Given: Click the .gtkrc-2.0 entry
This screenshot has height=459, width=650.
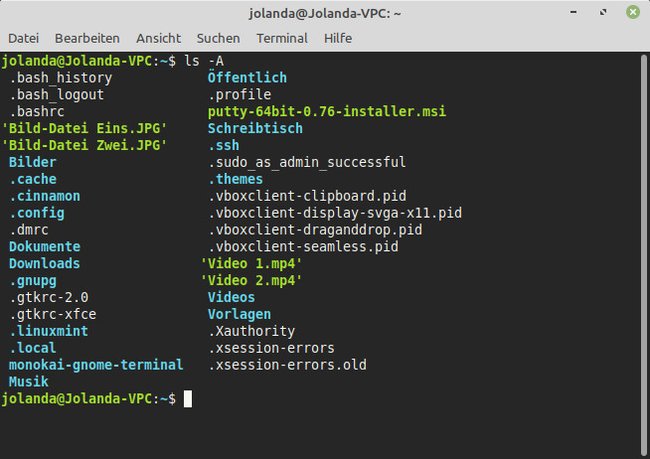Looking at the screenshot, I should tap(49, 297).
